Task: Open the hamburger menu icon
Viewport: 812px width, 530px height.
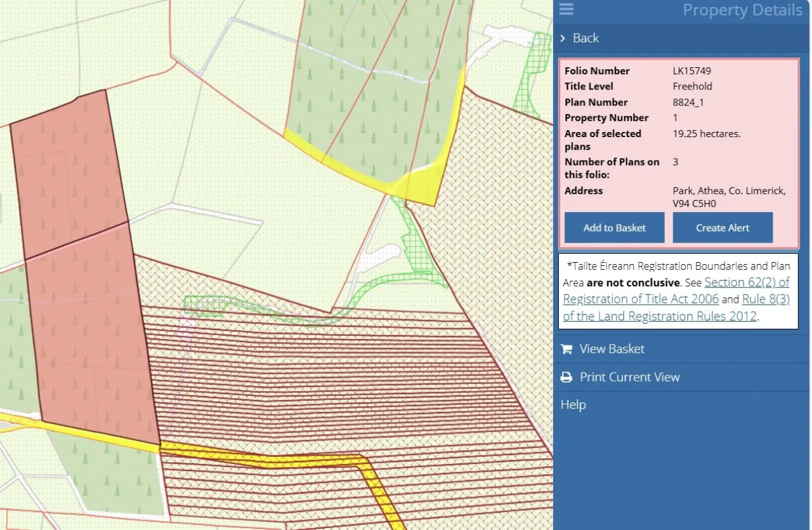Action: (566, 9)
